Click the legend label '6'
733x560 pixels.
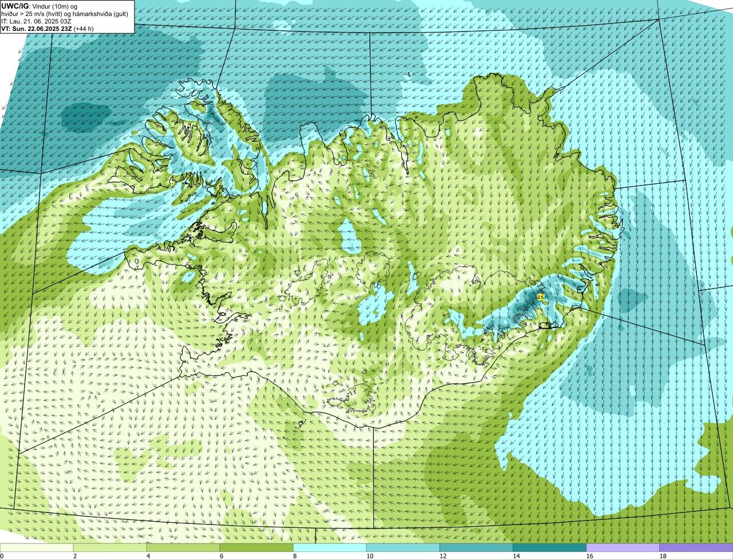coord(222,556)
